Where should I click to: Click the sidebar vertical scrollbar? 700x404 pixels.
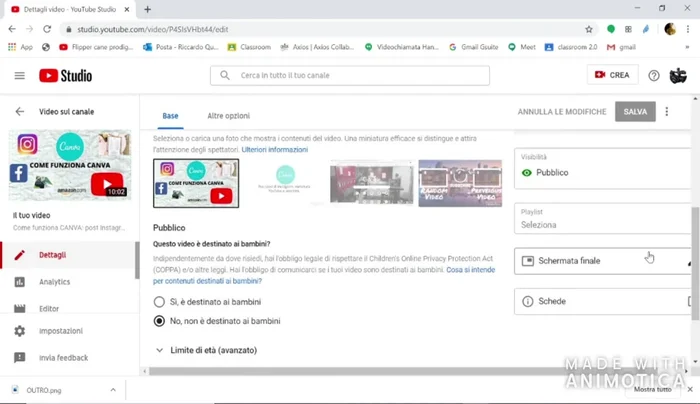click(x=137, y=260)
